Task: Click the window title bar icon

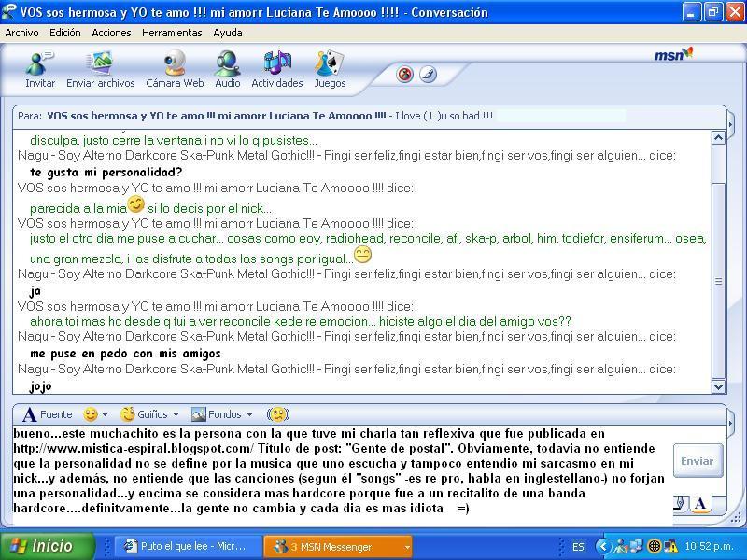Action: tap(9, 11)
